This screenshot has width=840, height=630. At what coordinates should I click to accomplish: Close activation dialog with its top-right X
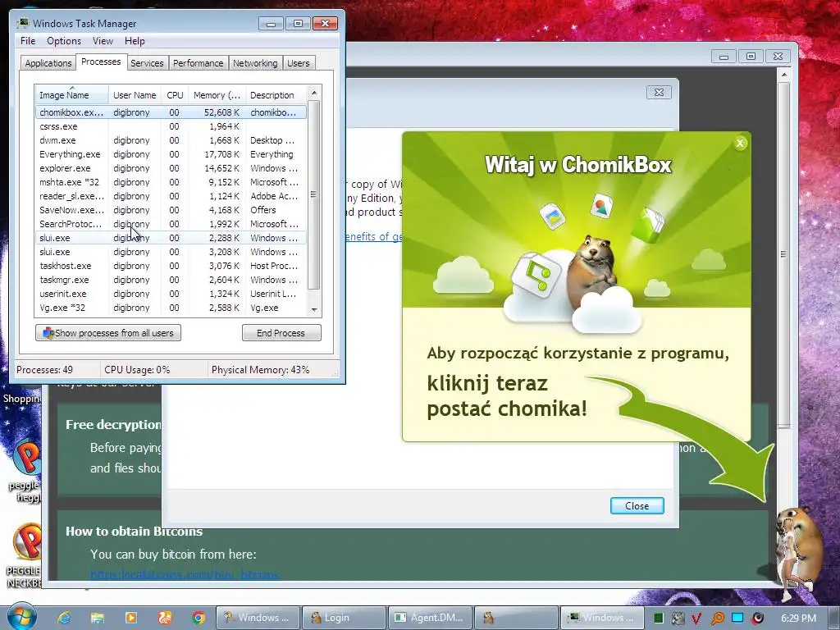click(659, 92)
